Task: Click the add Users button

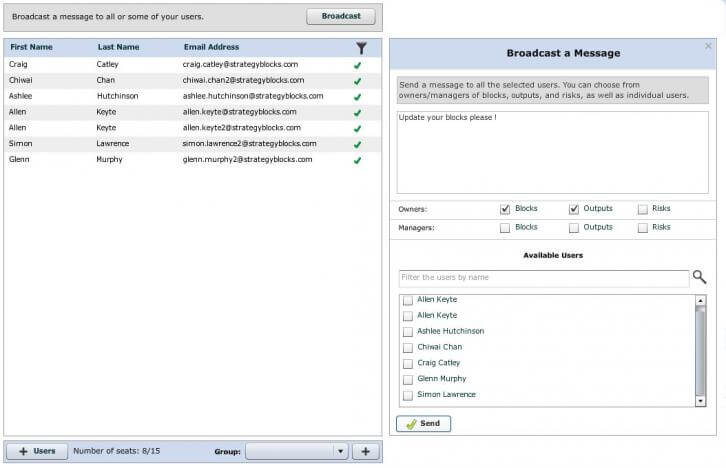Action: (x=37, y=451)
